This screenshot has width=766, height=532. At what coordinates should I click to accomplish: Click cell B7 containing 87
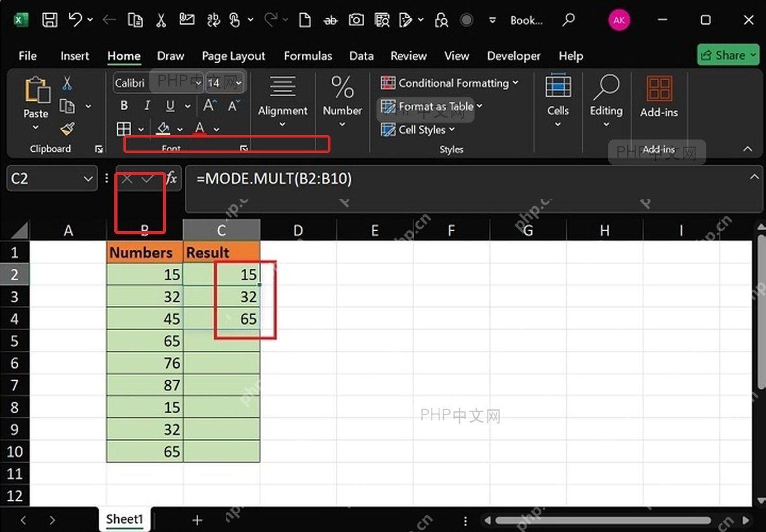pyautogui.click(x=145, y=385)
